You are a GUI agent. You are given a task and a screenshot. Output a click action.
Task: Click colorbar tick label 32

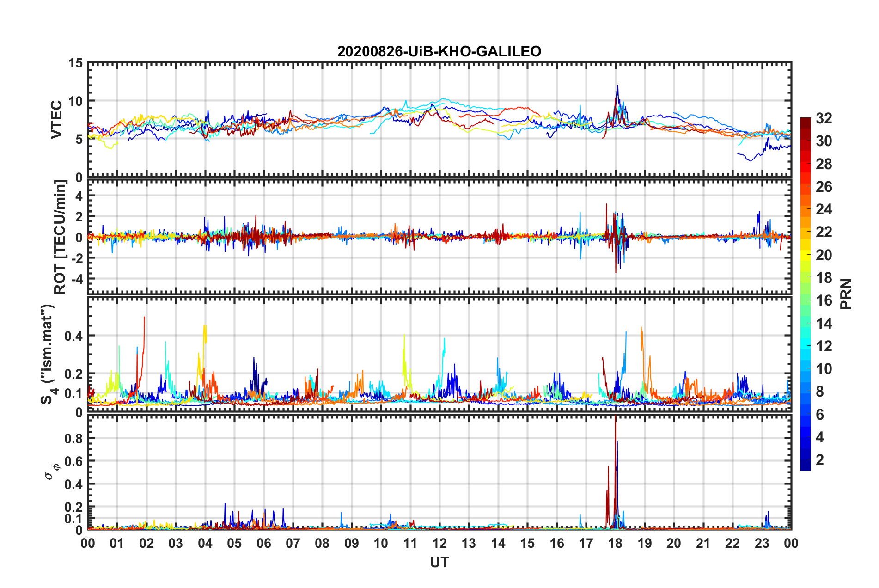pyautogui.click(x=824, y=118)
